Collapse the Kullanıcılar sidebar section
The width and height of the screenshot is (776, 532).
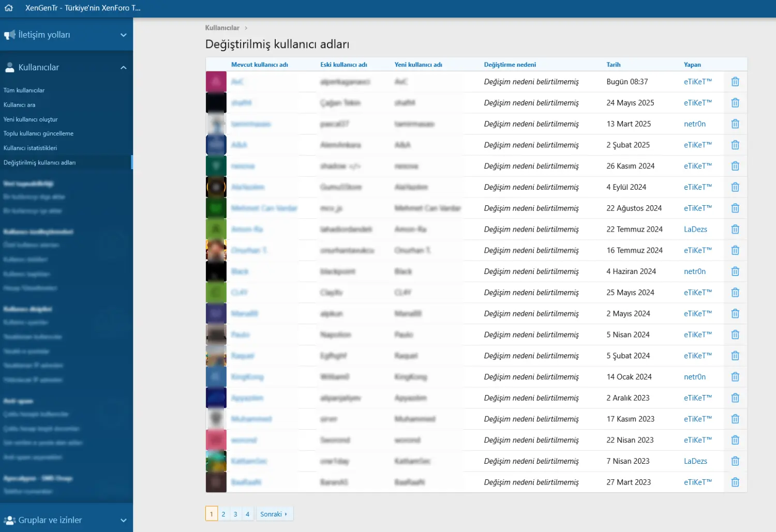tap(123, 68)
